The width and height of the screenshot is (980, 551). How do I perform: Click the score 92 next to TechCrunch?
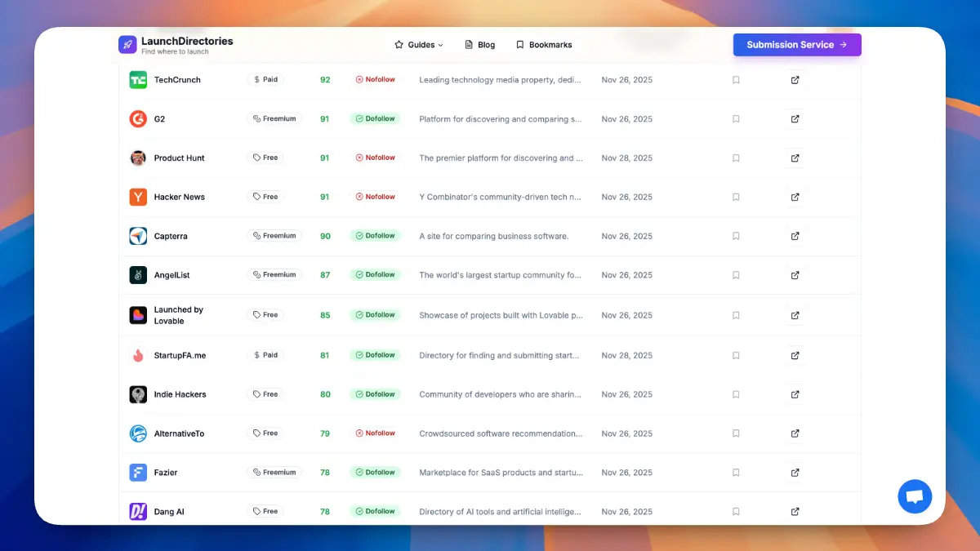pyautogui.click(x=324, y=80)
